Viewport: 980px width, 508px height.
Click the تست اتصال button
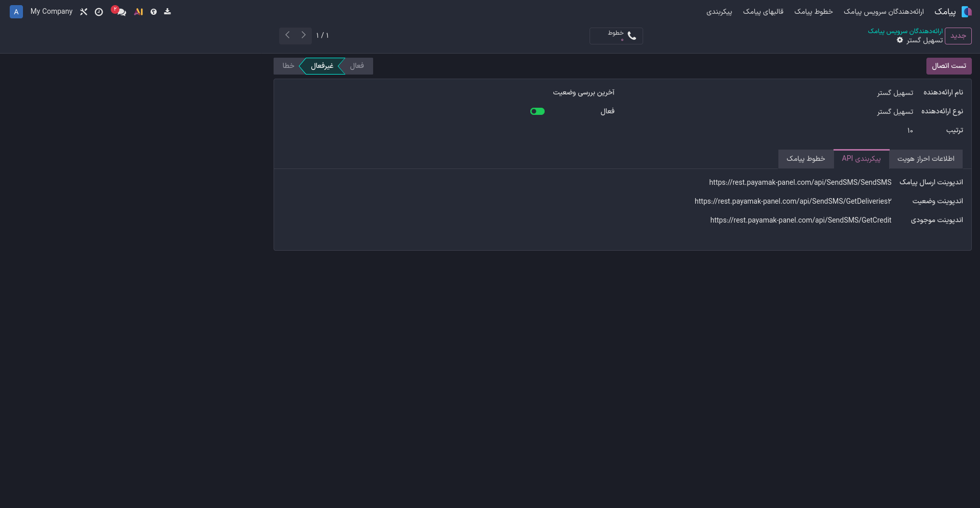point(948,66)
